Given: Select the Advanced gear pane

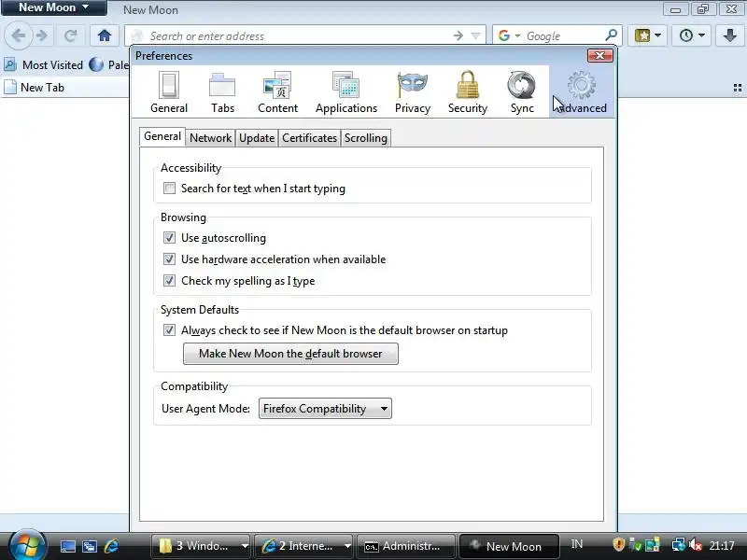Looking at the screenshot, I should click(582, 92).
